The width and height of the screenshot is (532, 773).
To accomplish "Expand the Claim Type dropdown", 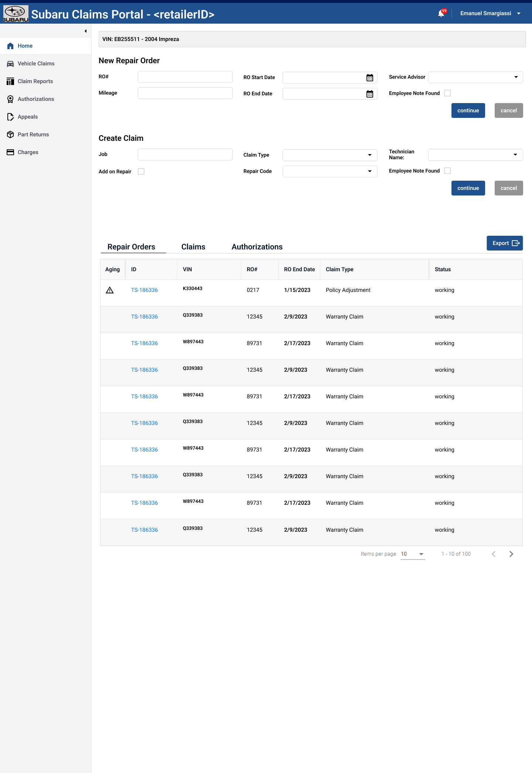I will [330, 155].
